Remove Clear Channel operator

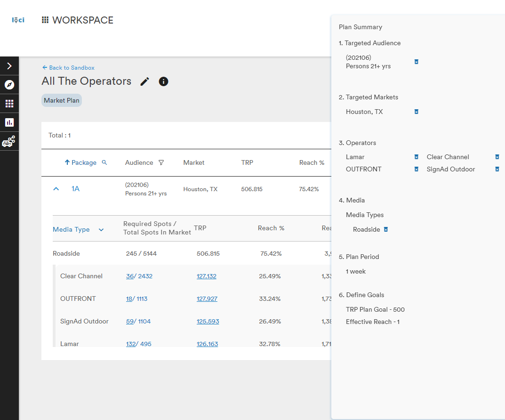(x=497, y=157)
